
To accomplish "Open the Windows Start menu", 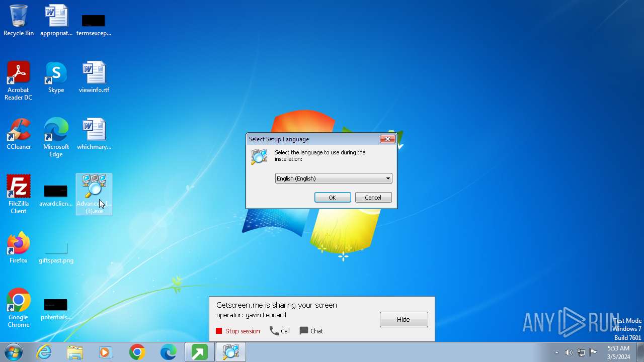I will 14,352.
